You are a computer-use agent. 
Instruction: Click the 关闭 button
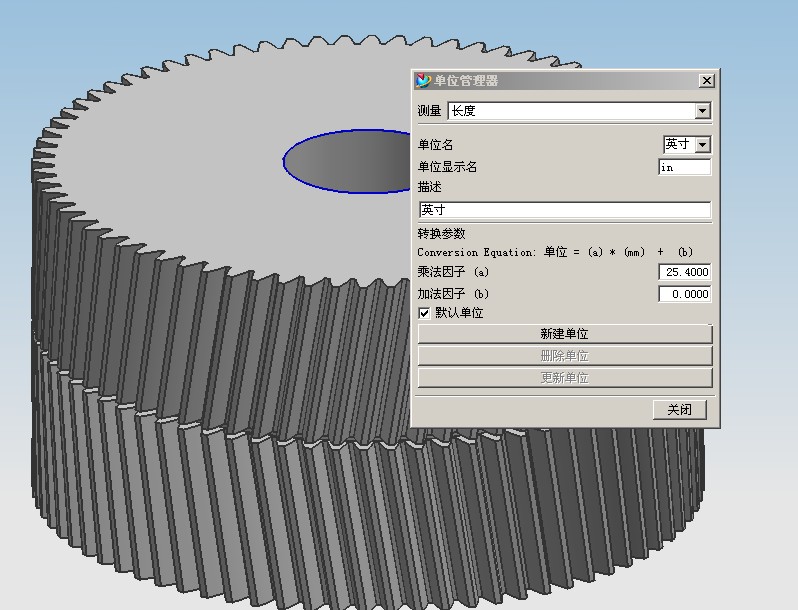click(679, 410)
